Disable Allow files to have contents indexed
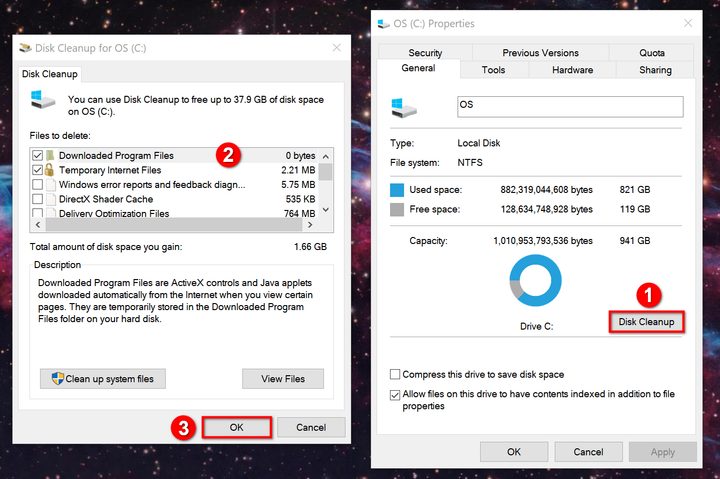The image size is (720, 479). [395, 394]
